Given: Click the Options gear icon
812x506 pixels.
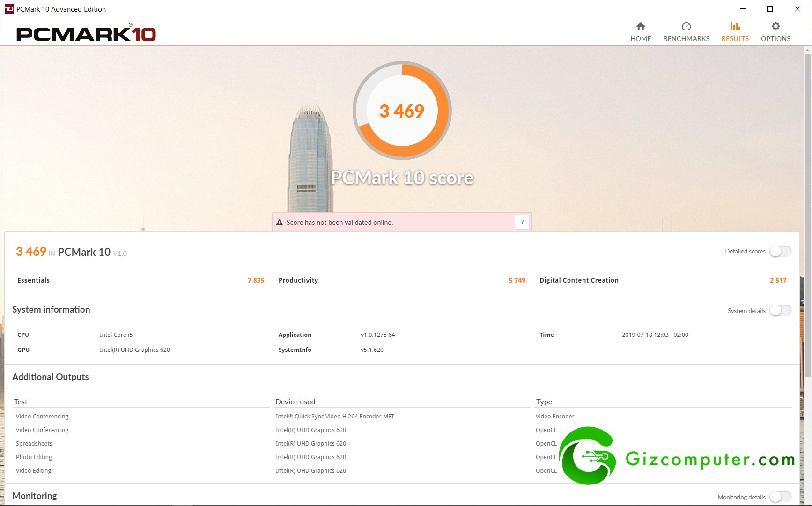Looking at the screenshot, I should click(775, 26).
